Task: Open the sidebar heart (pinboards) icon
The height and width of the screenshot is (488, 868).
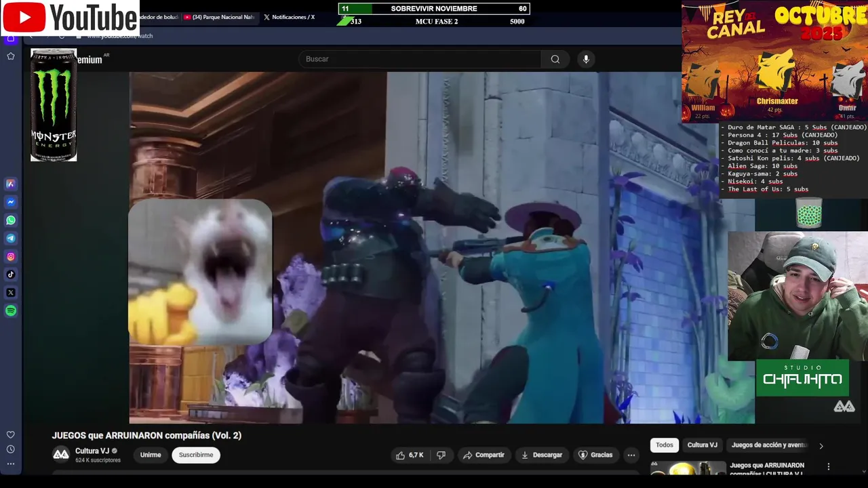Action: click(11, 434)
